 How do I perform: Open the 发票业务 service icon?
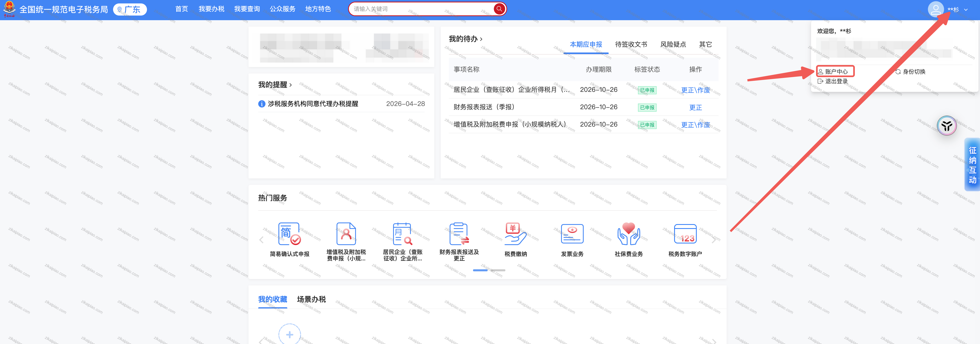[572, 234]
